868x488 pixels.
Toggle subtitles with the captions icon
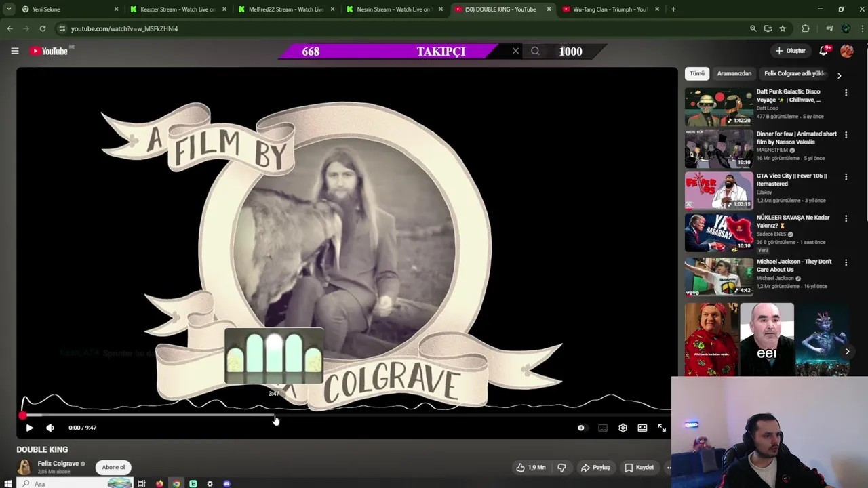point(603,428)
